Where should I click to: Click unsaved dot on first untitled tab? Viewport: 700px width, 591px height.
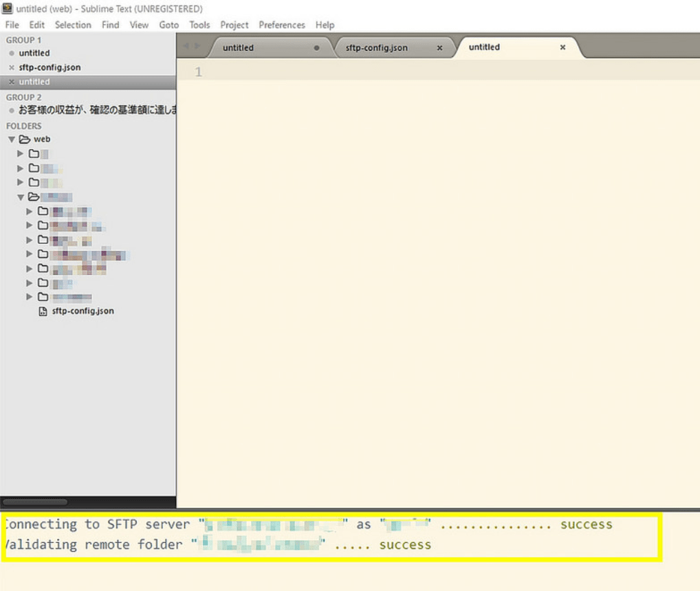316,47
